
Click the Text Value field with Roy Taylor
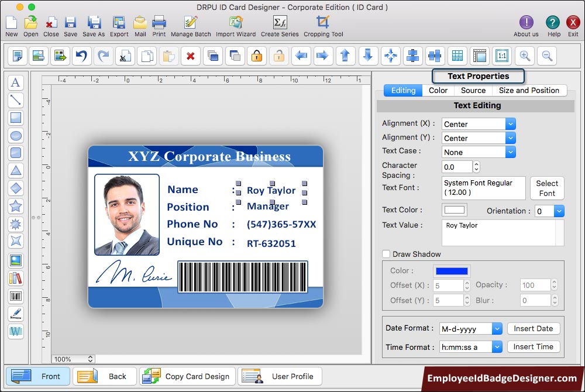[503, 233]
